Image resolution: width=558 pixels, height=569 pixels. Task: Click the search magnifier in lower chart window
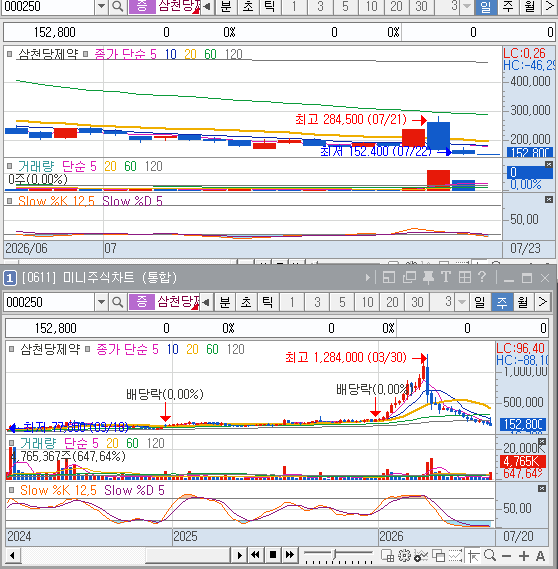(x=117, y=302)
